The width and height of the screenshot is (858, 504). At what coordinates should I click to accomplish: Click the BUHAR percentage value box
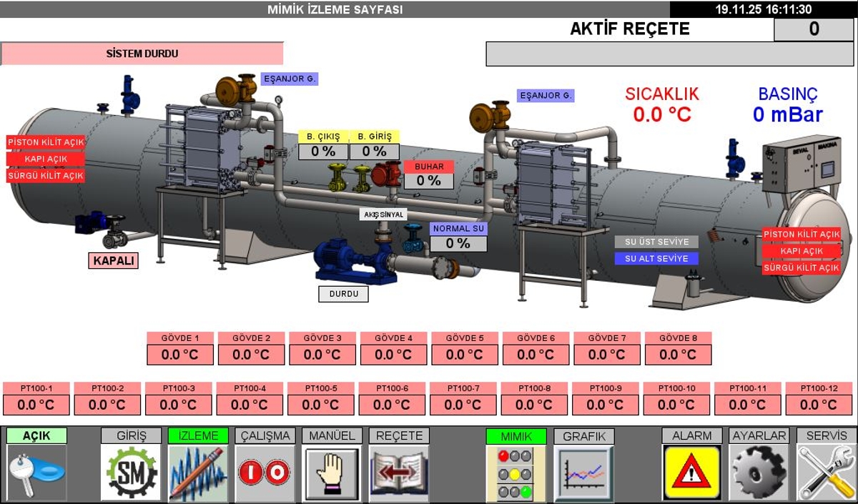(429, 181)
